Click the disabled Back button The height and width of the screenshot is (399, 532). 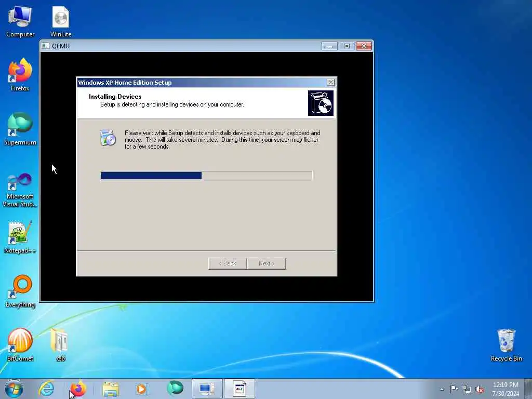click(228, 263)
